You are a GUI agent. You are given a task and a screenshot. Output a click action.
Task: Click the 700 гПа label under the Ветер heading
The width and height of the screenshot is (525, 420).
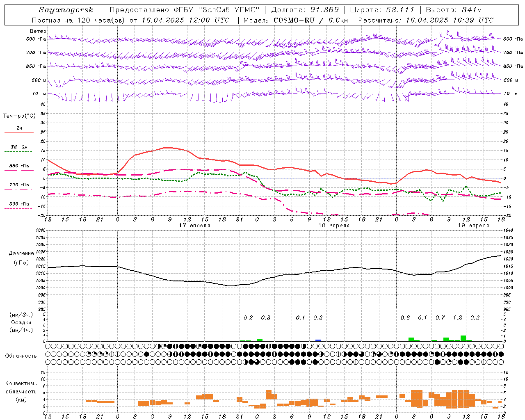tap(36, 52)
